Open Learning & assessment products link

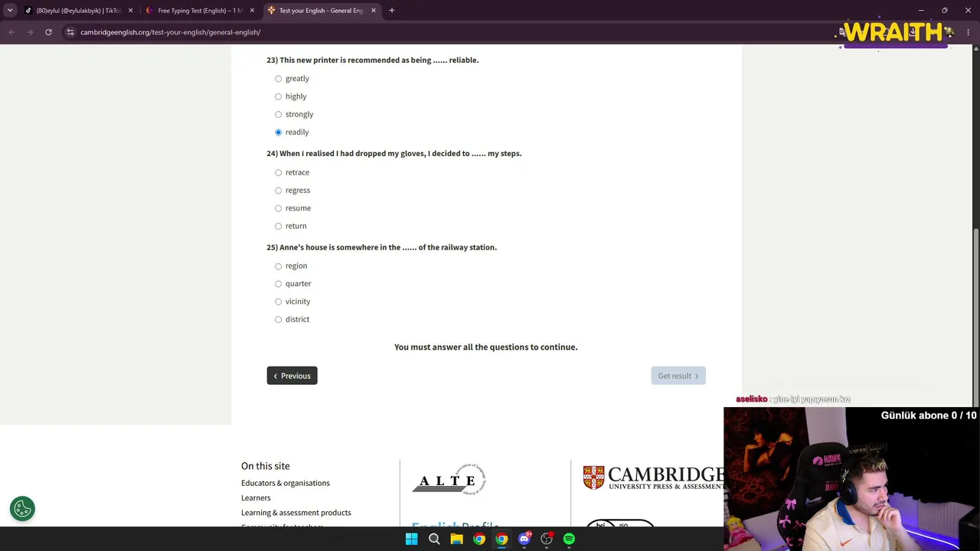pos(296,513)
